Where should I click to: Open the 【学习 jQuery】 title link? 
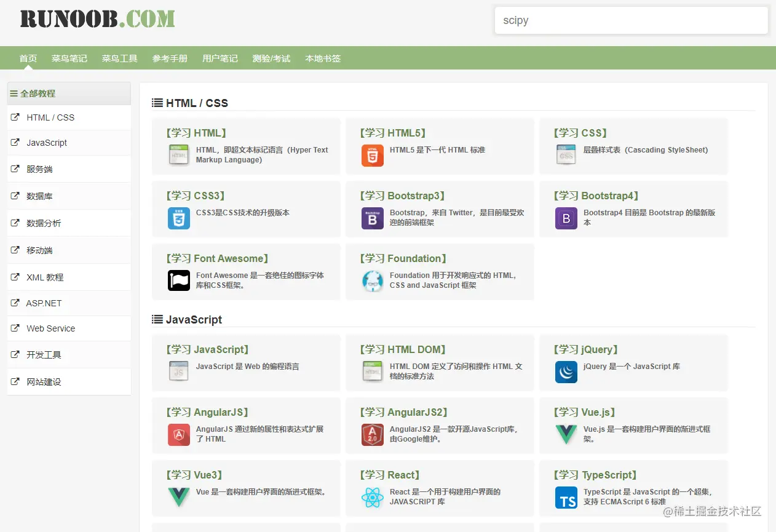586,349
